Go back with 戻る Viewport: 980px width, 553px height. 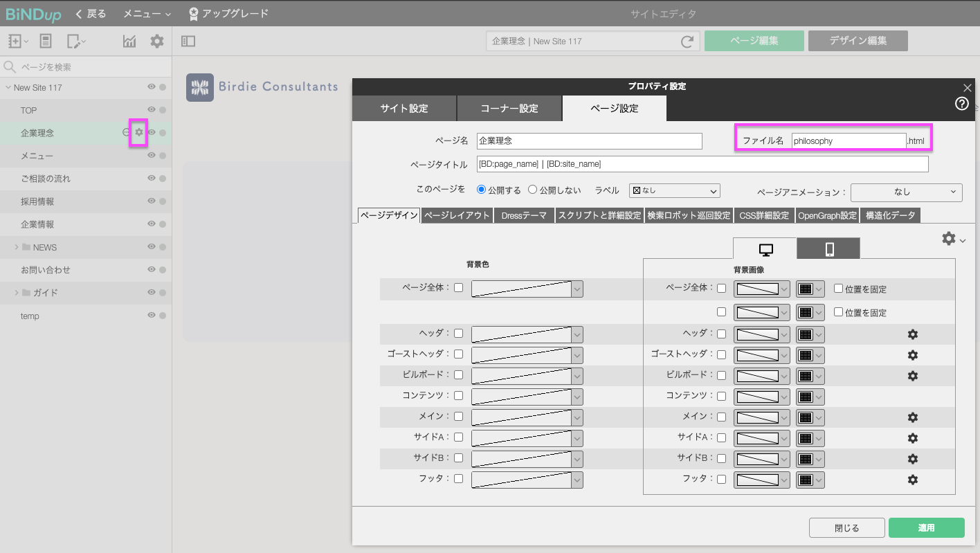point(91,14)
